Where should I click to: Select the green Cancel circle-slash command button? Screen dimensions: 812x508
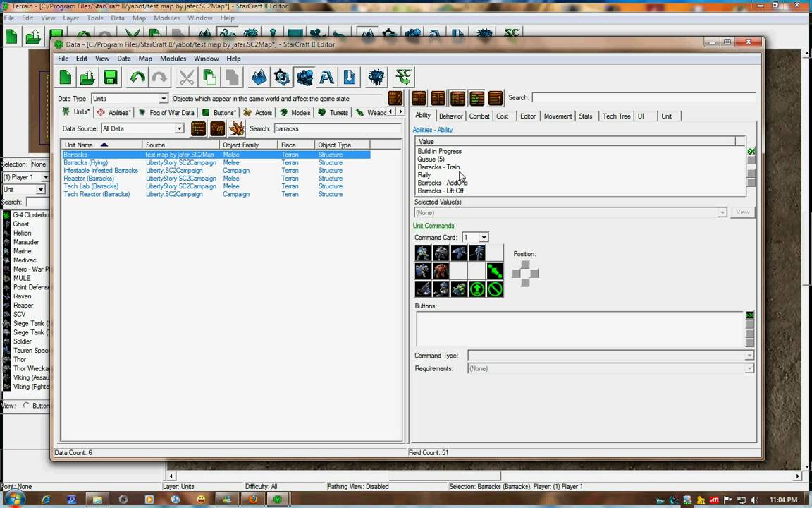pyautogui.click(x=495, y=289)
